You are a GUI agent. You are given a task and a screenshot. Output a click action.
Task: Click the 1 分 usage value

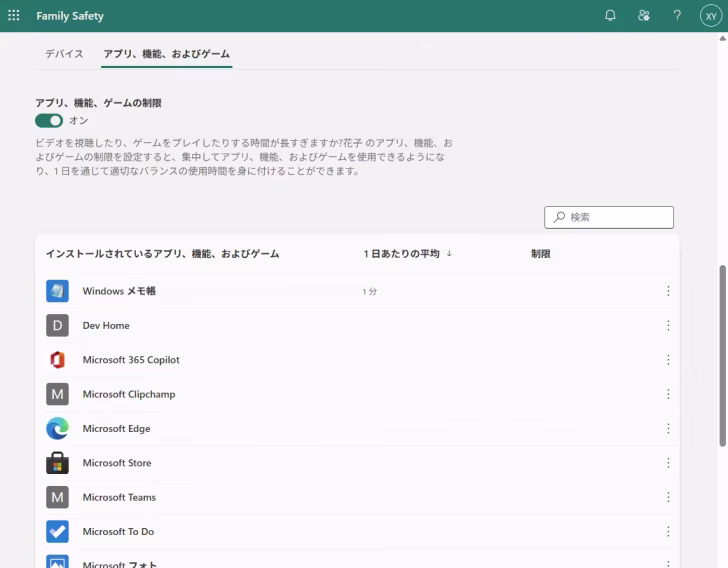pos(370,291)
